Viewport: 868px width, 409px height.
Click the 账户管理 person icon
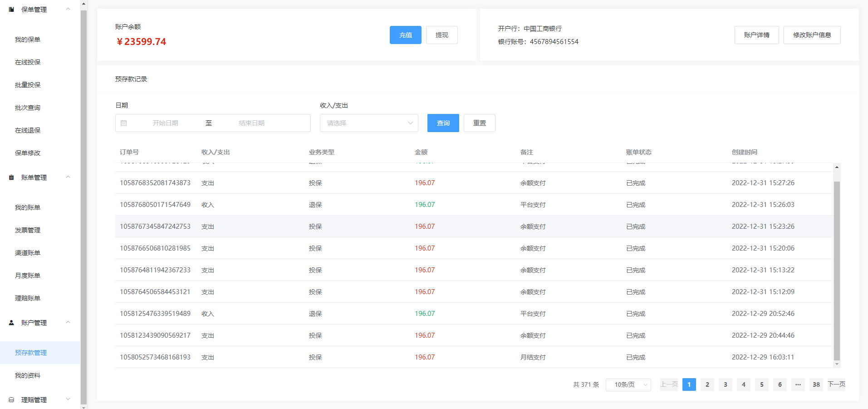(11, 323)
